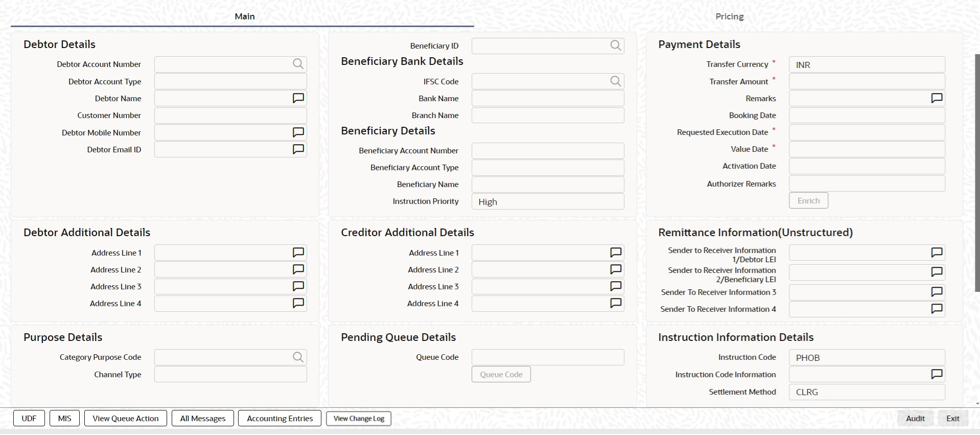
Task: Focus the Beneficiary Name field
Action: tap(548, 184)
